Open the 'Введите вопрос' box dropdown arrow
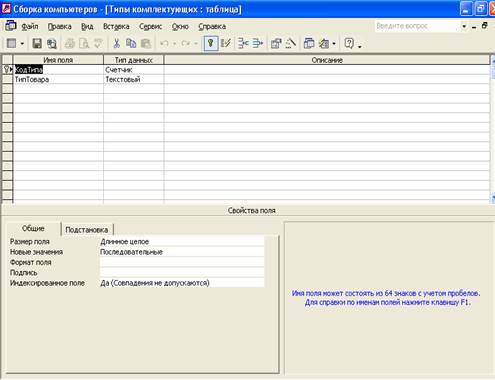Screen dimensions: 495x380 point(464,26)
